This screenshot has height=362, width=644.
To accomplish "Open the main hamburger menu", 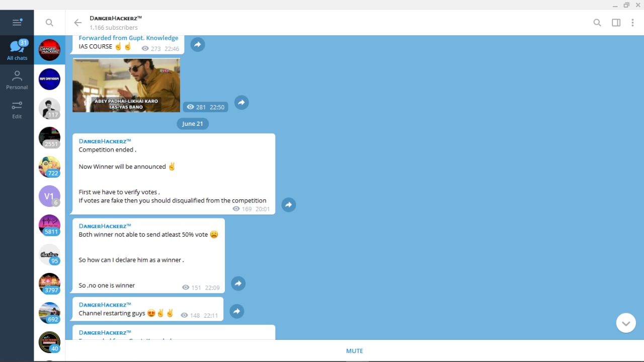I will (x=17, y=22).
